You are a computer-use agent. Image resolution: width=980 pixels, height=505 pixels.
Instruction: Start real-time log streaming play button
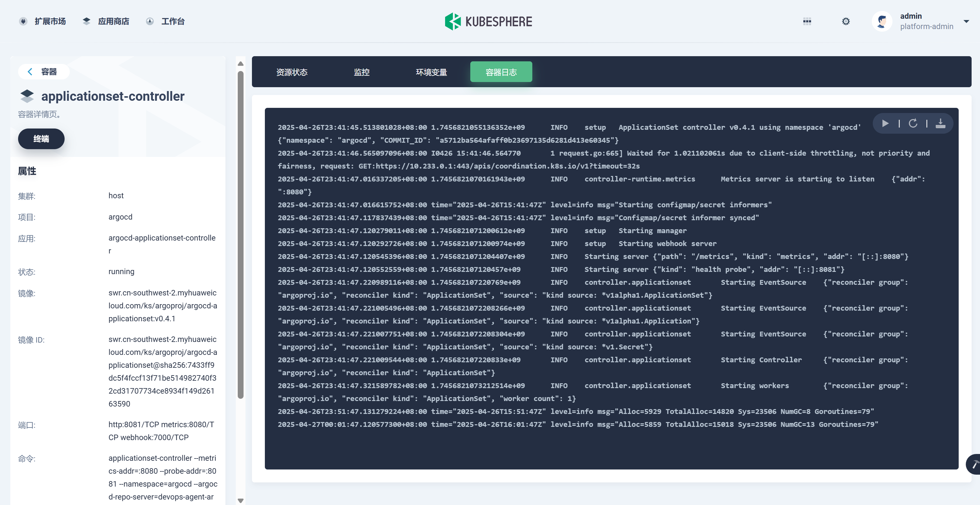pyautogui.click(x=885, y=124)
